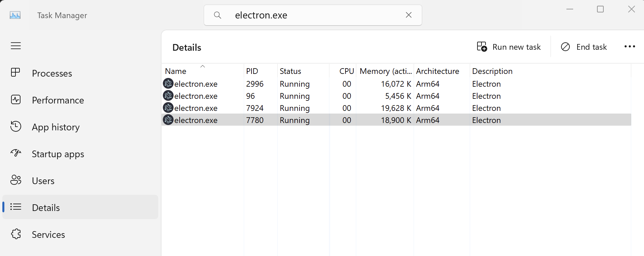Click the End task circle icon
Viewport: 644px width, 256px height.
565,47
